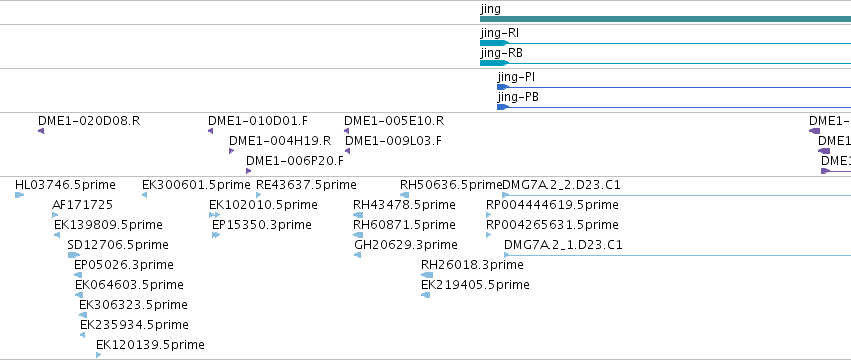Select the SD12706.5prime EST glyph
This screenshot has height=360, width=851.
click(x=74, y=255)
